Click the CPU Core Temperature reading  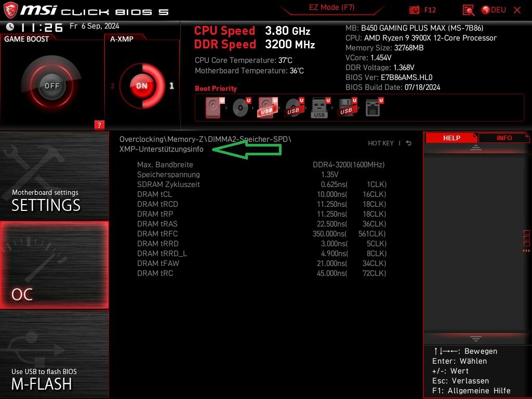(x=243, y=60)
